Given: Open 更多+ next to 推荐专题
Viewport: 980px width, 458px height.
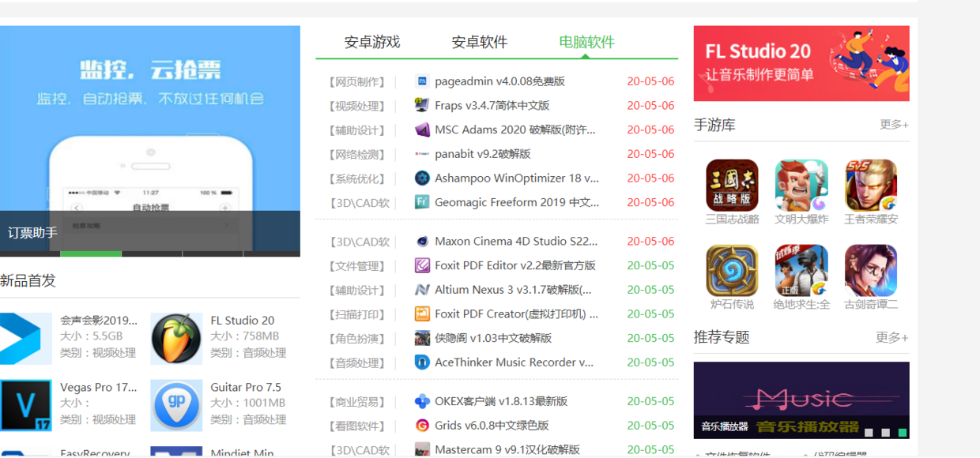Looking at the screenshot, I should [x=891, y=338].
